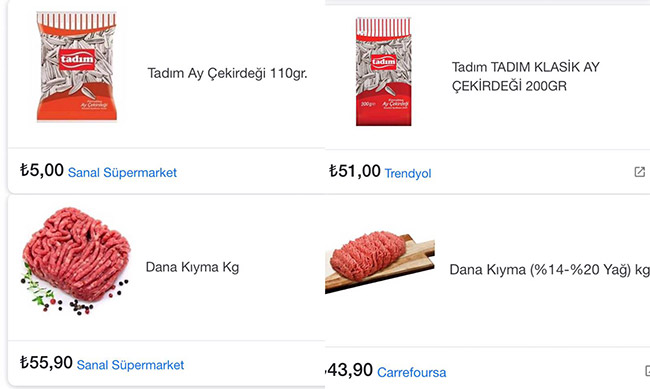Click the minced meat on wooden board image

(380, 262)
